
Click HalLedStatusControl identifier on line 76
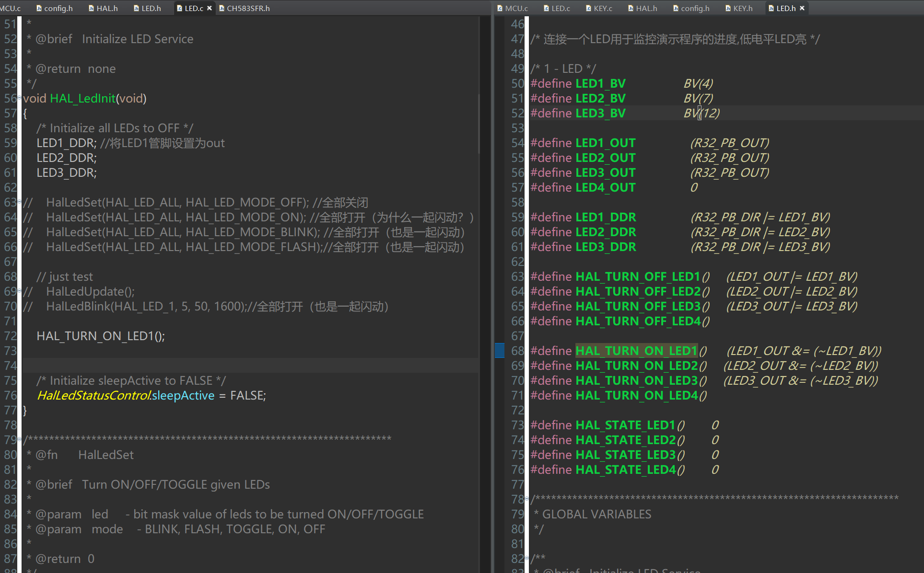94,395
